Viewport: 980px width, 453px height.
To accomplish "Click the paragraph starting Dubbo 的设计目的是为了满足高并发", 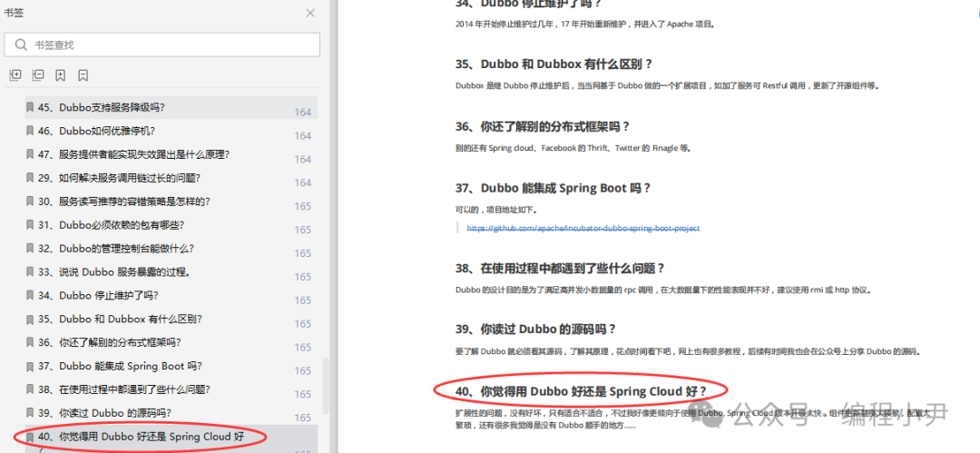I will (662, 290).
